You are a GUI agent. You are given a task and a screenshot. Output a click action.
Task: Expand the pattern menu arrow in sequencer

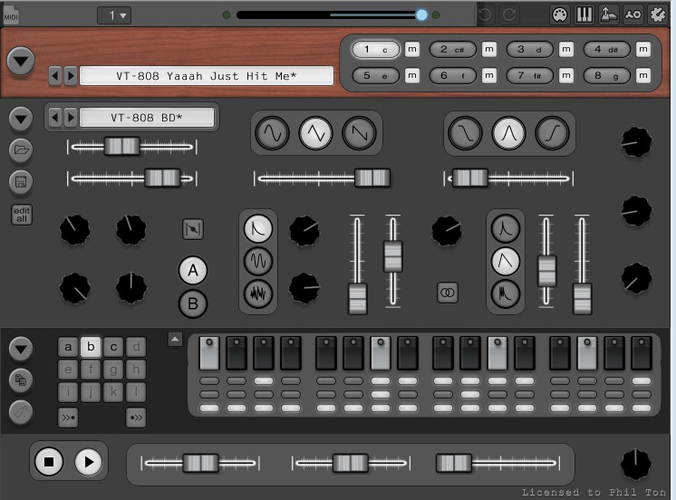[x=21, y=348]
